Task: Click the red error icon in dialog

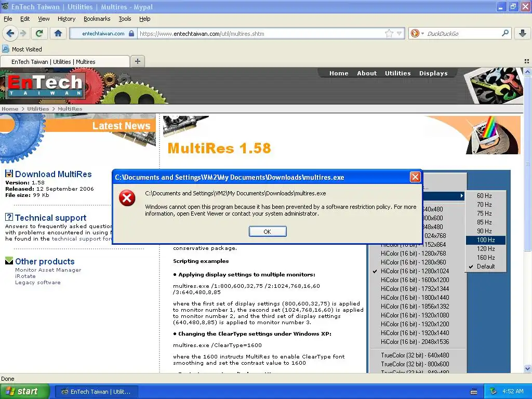Action: coord(127,198)
